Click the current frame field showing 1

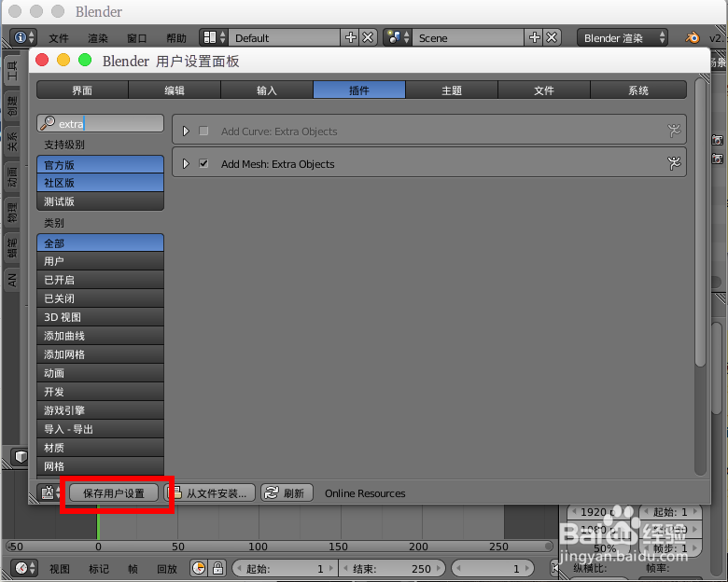[x=493, y=569]
